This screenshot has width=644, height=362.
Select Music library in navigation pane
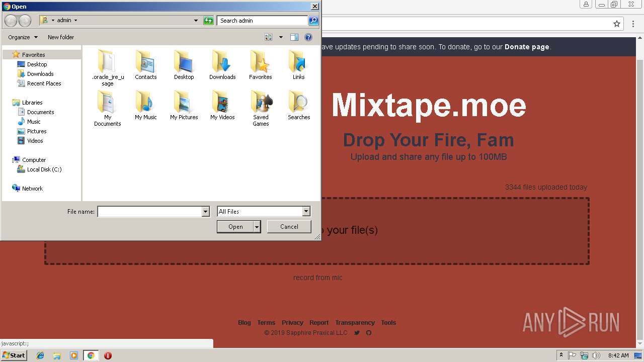click(x=34, y=122)
